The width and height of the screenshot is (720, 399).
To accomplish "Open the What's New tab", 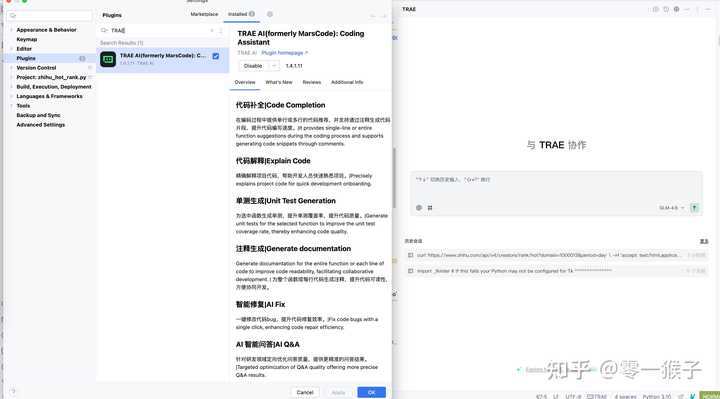I will point(279,82).
